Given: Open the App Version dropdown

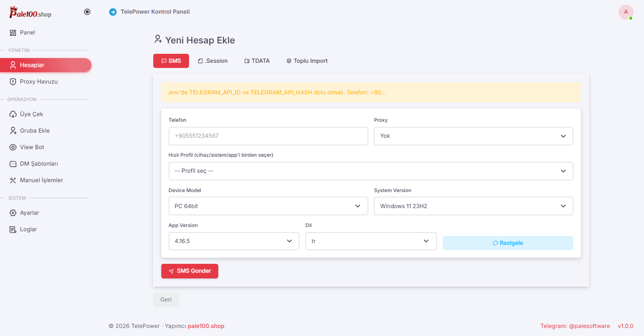Looking at the screenshot, I should click(234, 241).
